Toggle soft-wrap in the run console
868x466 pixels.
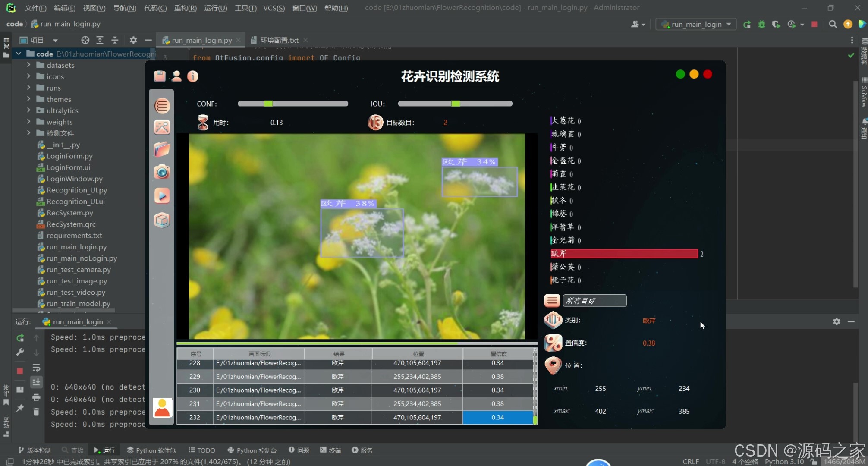pos(36,368)
